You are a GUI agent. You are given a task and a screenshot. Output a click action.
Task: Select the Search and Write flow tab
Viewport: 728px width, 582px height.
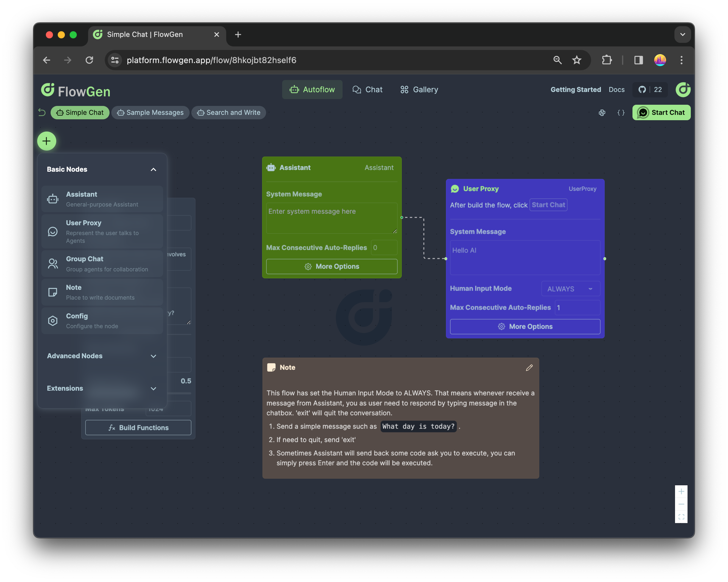(x=229, y=113)
